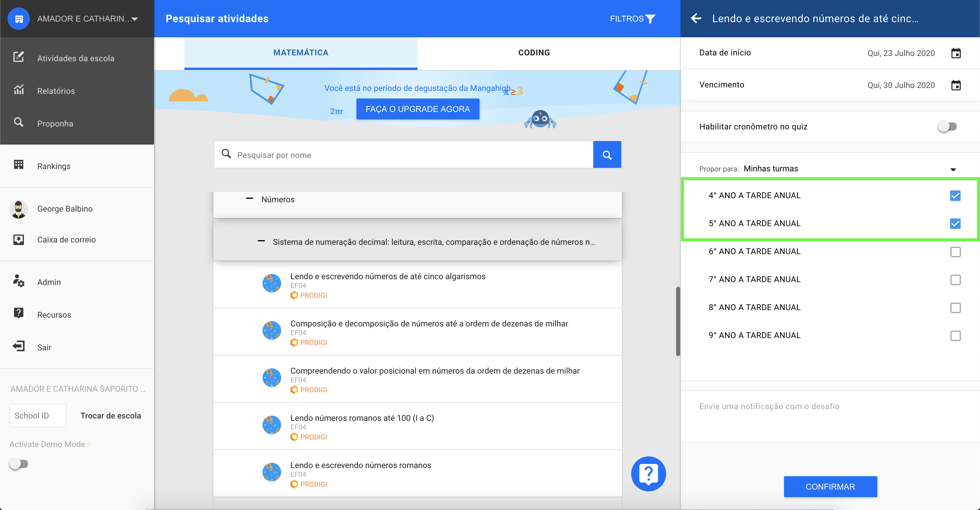980x510 pixels.
Task: Open Rankings grid icon
Action: pos(19,165)
